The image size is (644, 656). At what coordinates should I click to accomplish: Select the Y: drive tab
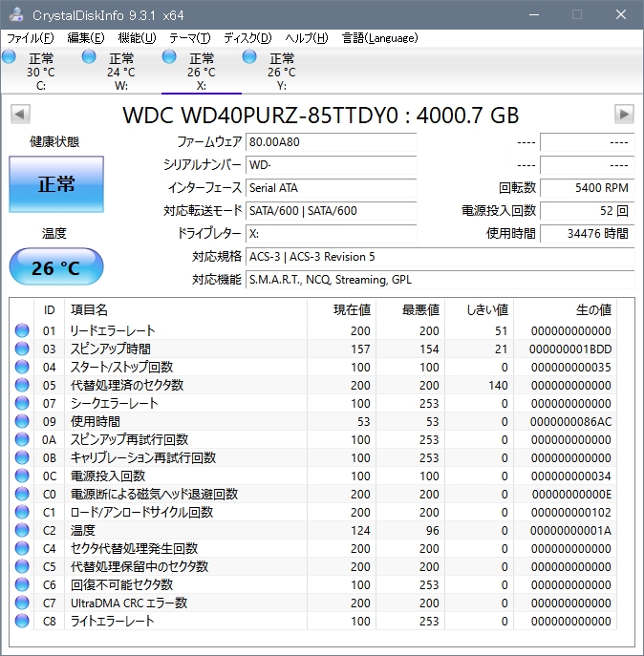click(282, 71)
